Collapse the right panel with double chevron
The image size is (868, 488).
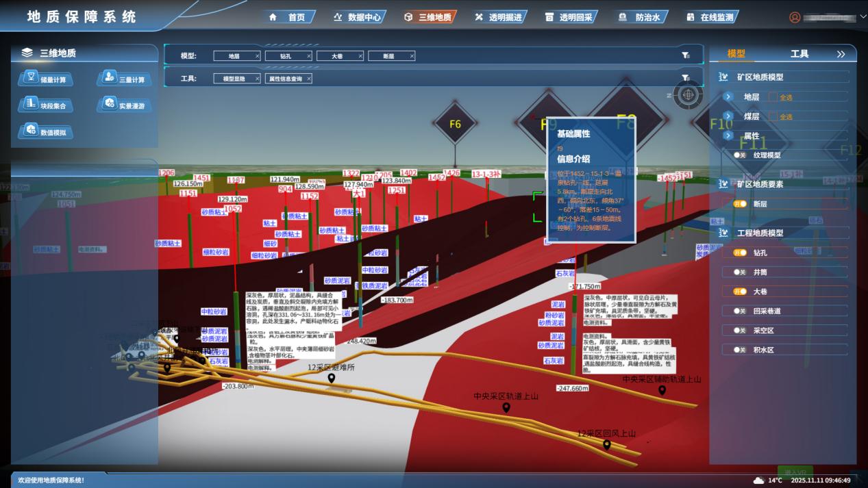coord(841,54)
